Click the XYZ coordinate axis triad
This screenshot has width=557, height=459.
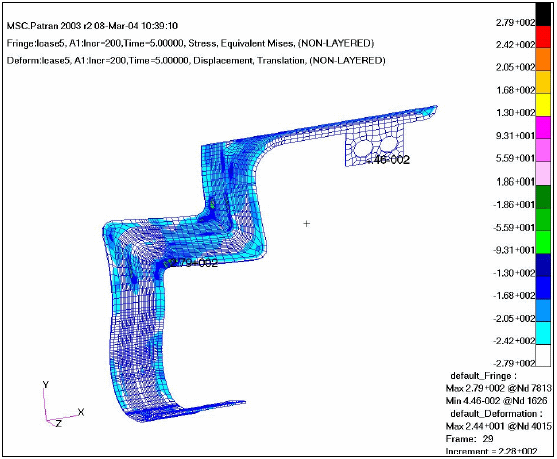(63, 404)
